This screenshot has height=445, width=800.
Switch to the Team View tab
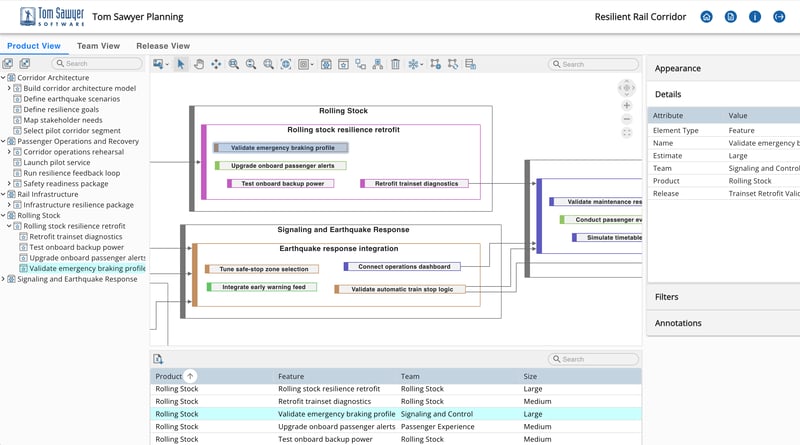coord(98,46)
